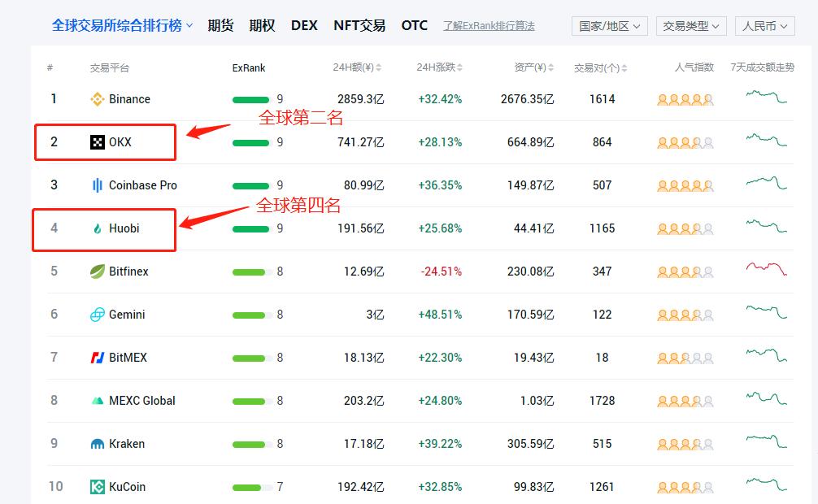Open the 人民币 currency dropdown

pos(764,26)
